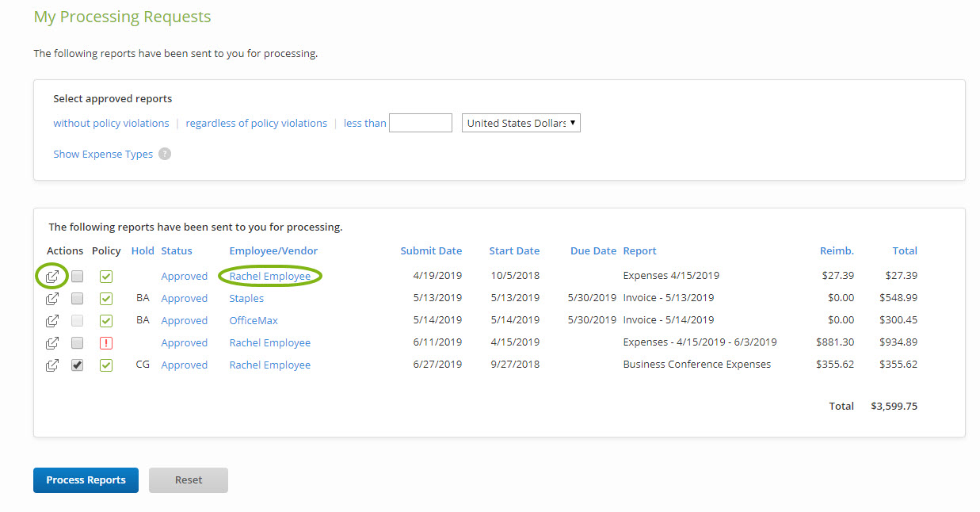Open action icon for Staples invoice row
980x512 pixels.
click(x=52, y=299)
